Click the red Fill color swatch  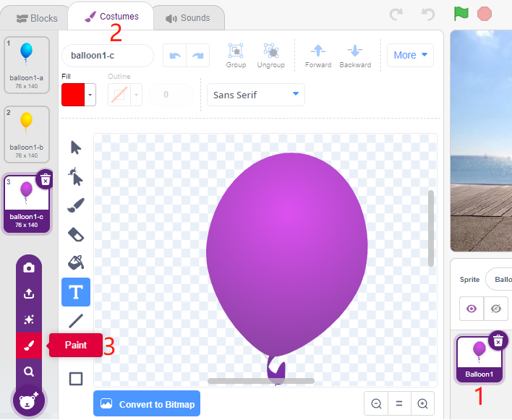coord(73,95)
